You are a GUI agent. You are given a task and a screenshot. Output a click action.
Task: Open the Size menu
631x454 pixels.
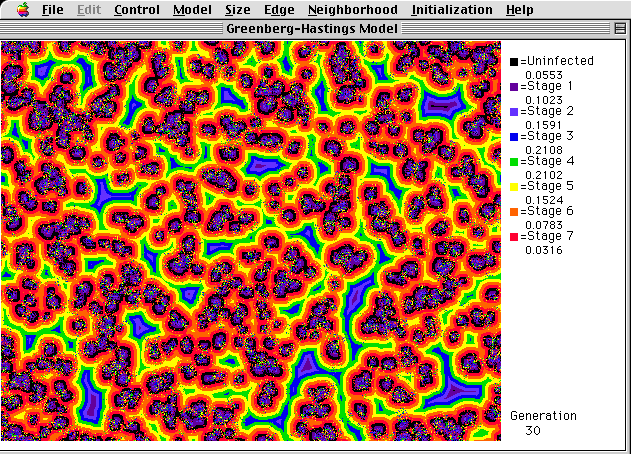point(238,10)
